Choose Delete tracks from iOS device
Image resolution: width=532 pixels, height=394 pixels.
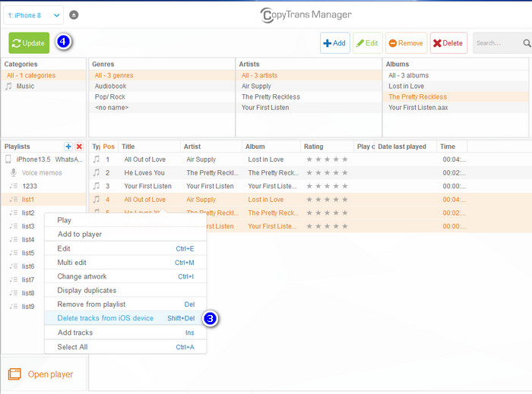125,318
